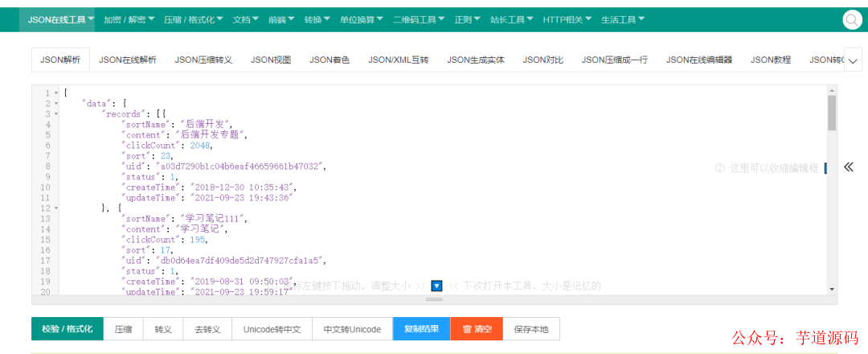Screen dimensions: 868x354
Task: Click the 校验 / 格式化 button
Action: tap(68, 329)
